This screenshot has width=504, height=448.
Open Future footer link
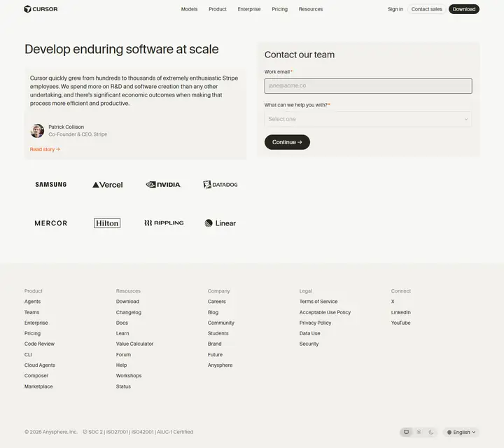click(215, 354)
